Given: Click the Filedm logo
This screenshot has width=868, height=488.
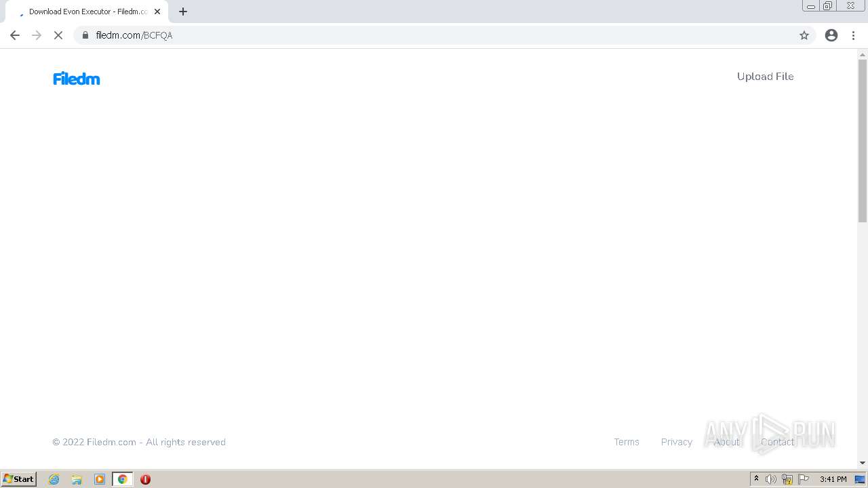Looking at the screenshot, I should pos(77,79).
